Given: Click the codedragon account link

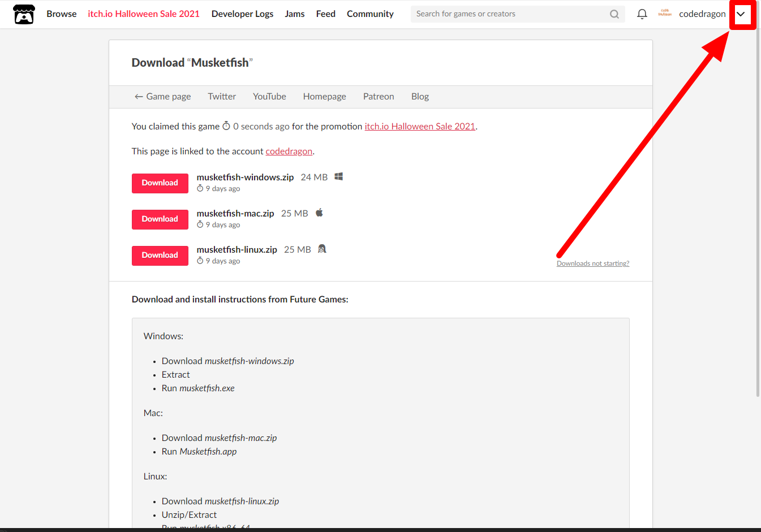Looking at the screenshot, I should point(289,151).
